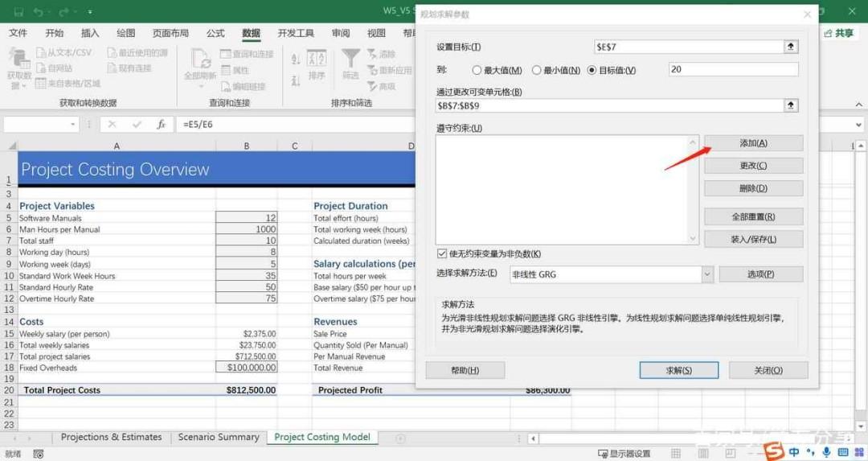Image resolution: width=868 pixels, height=461 pixels.
Task: Open 高级 filter options
Action: coord(382,86)
